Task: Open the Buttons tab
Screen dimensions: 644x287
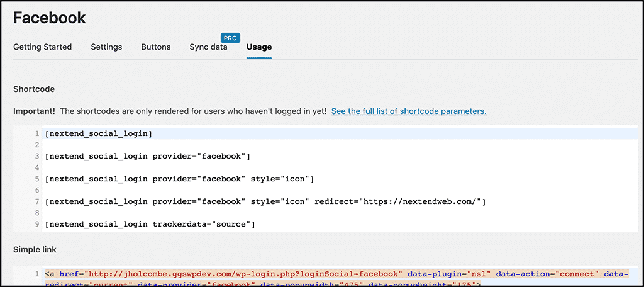Action: coord(156,47)
